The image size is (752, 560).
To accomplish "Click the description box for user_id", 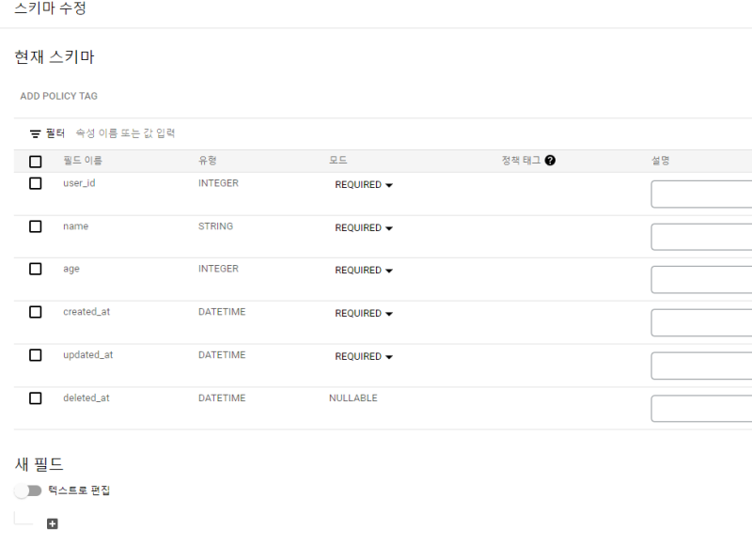I will [x=701, y=194].
